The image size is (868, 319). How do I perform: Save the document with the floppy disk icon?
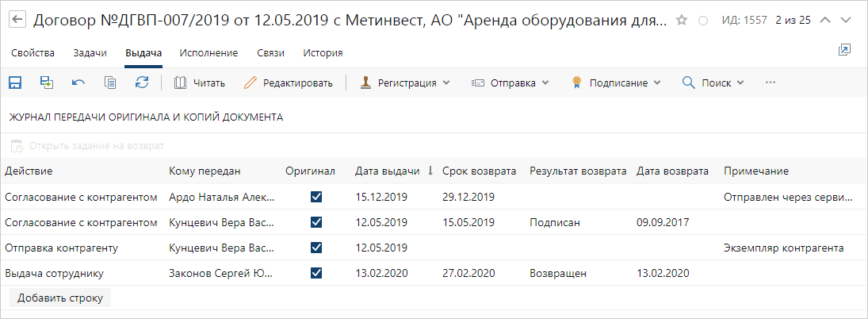tap(14, 83)
